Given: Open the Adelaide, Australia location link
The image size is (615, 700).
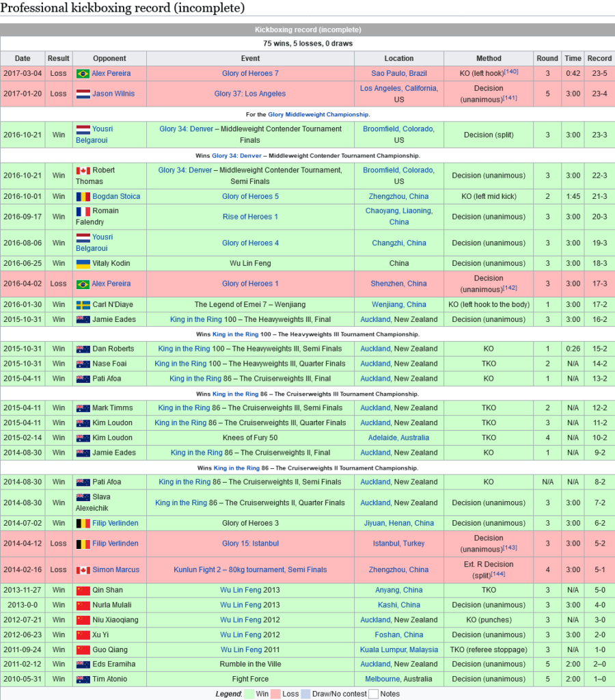Looking at the screenshot, I should click(x=398, y=438).
